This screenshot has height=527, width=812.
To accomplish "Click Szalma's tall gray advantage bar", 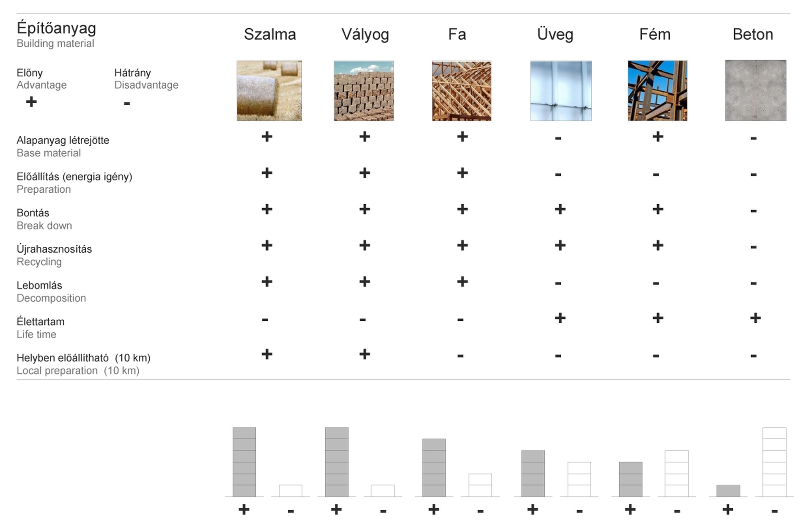I will pyautogui.click(x=244, y=462).
